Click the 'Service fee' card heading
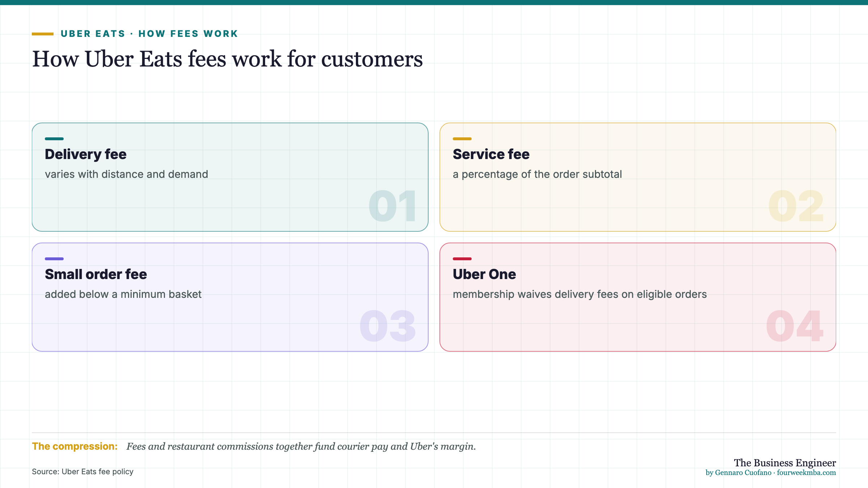The image size is (868, 488). tap(491, 154)
